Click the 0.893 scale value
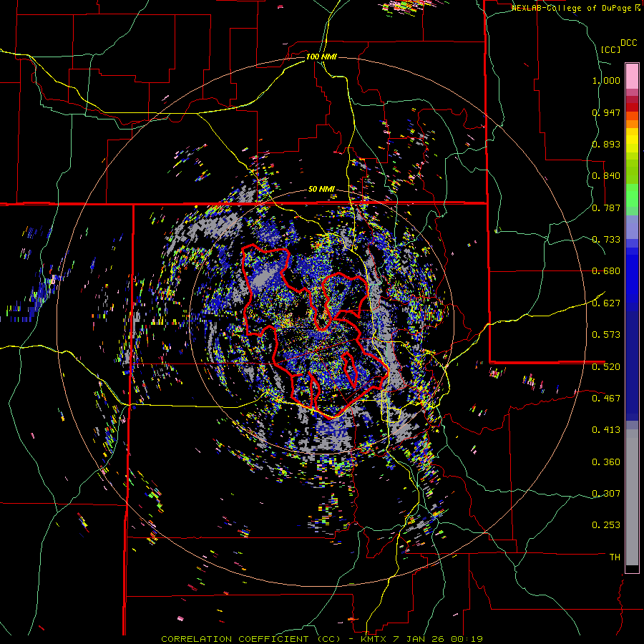 tap(606, 144)
